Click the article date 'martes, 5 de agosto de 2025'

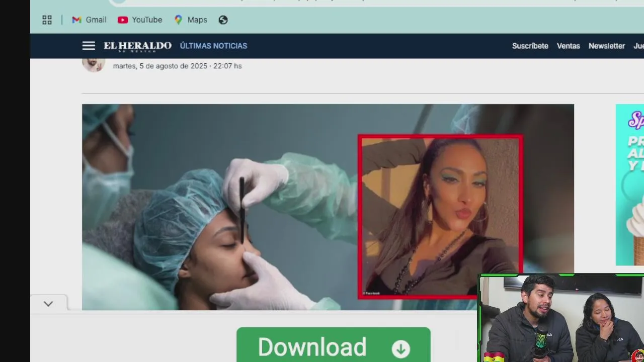click(x=160, y=66)
